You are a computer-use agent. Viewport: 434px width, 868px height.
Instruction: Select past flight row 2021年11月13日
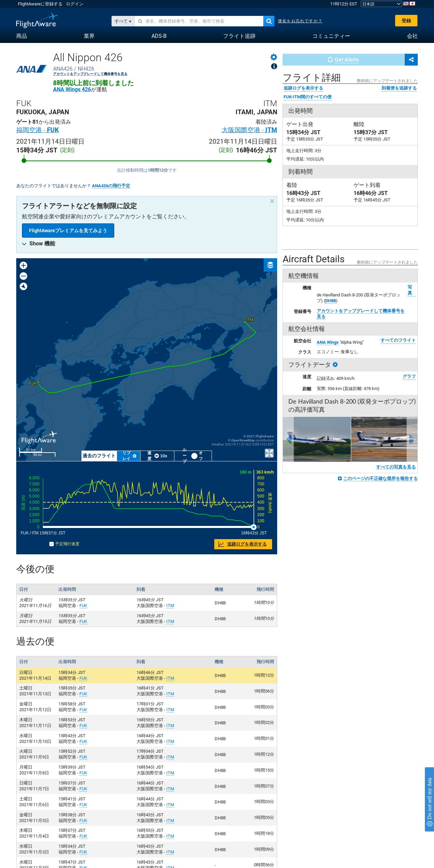(147, 691)
